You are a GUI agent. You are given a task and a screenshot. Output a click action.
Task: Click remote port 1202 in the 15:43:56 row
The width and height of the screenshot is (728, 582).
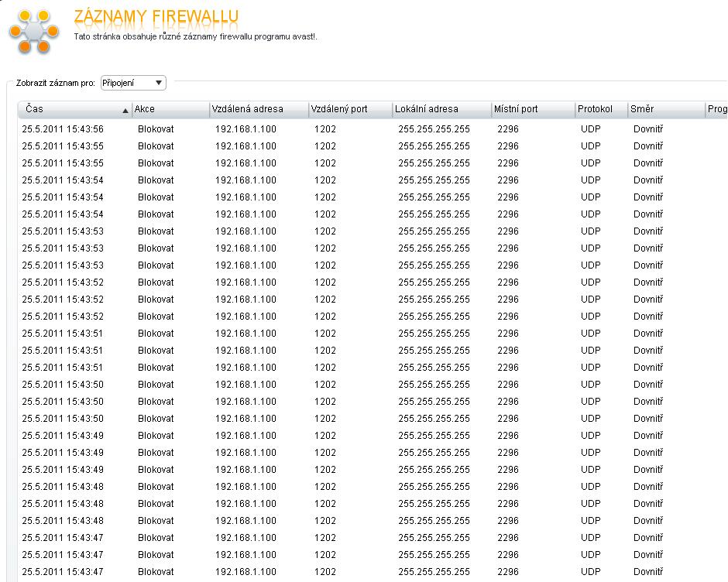click(x=325, y=129)
